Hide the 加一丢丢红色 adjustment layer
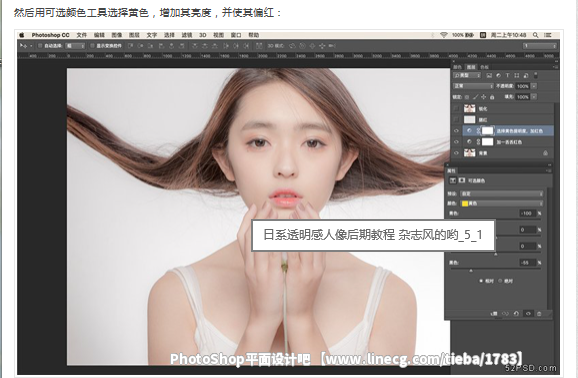The height and width of the screenshot is (378, 578). click(x=456, y=142)
